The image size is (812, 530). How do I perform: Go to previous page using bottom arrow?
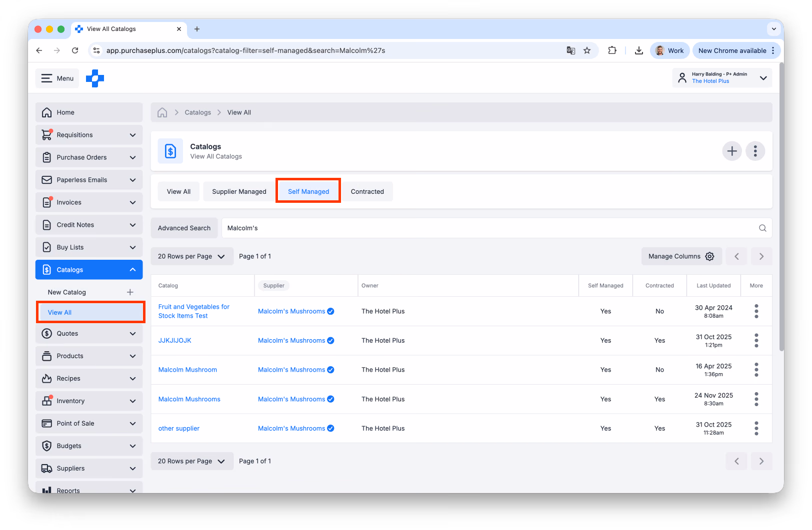(x=736, y=461)
